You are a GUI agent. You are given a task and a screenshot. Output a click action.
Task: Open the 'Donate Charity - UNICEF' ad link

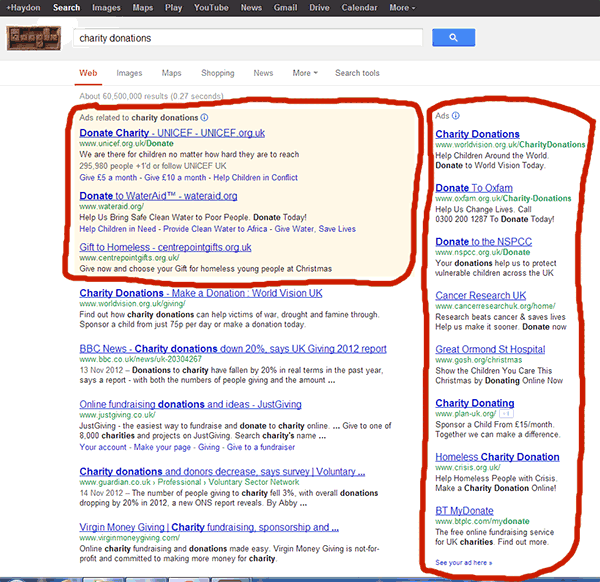[158, 132]
